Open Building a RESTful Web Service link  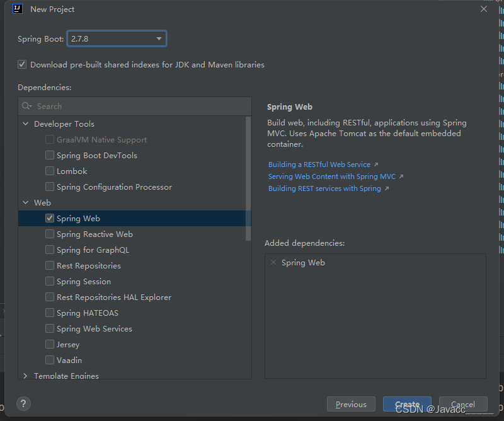[319, 164]
